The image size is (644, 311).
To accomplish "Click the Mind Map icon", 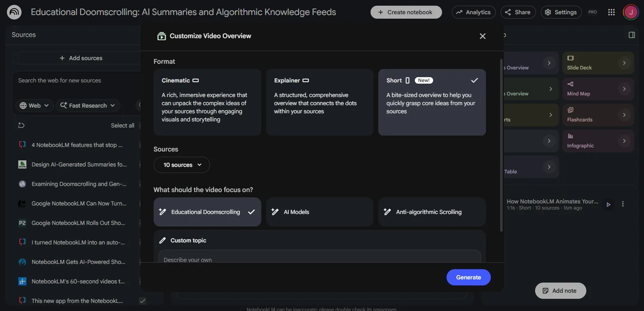I will tap(570, 84).
